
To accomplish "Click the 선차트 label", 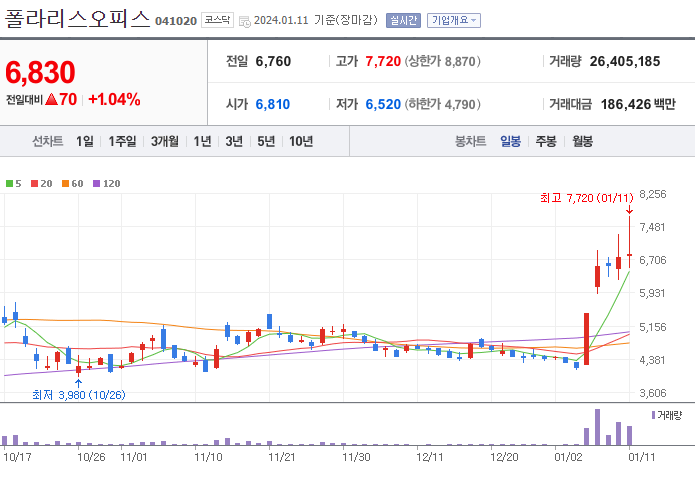I will (x=47, y=141).
